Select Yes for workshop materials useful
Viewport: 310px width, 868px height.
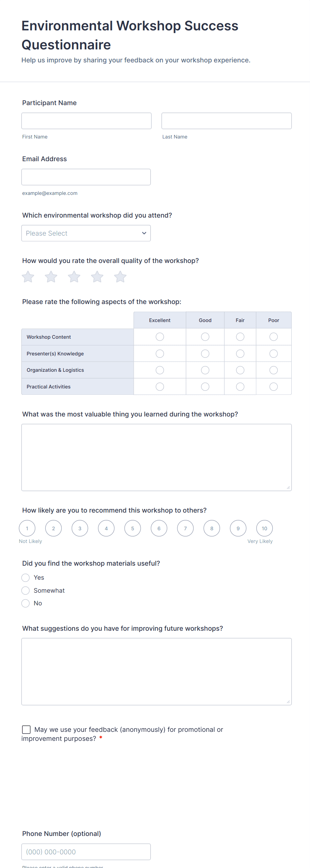(x=26, y=578)
